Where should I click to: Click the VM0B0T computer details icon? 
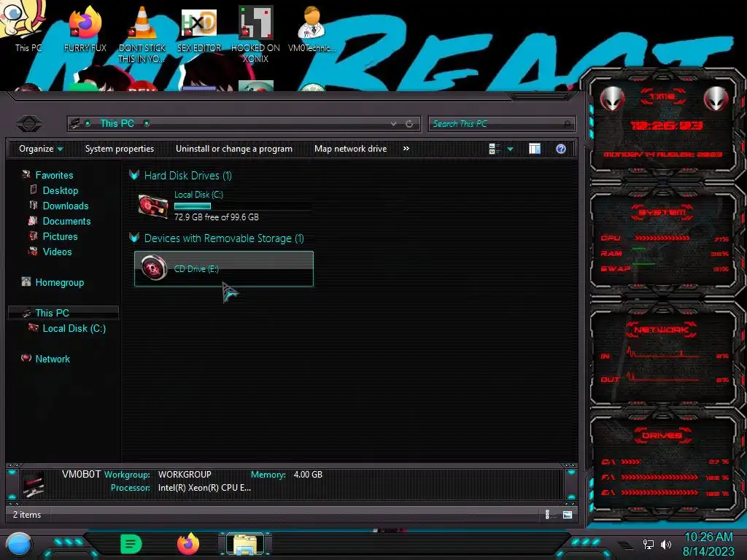tap(34, 484)
